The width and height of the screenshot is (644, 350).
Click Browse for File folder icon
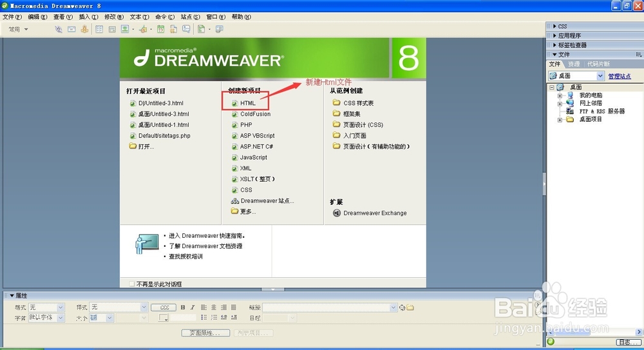410,307
